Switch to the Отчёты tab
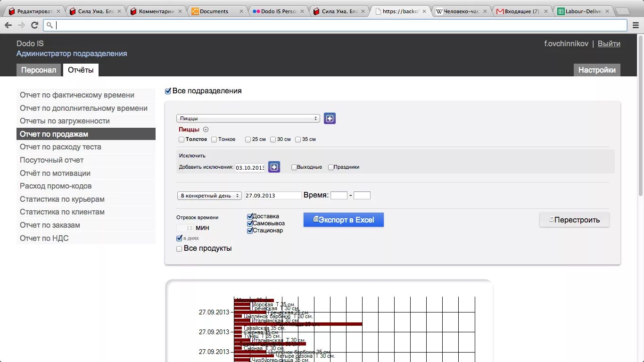 tap(81, 70)
